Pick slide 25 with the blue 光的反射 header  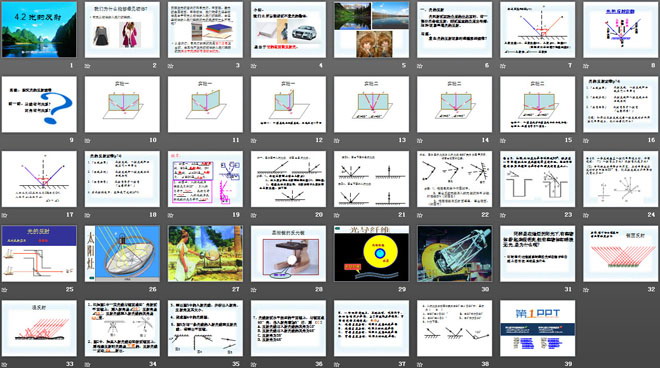[39, 253]
